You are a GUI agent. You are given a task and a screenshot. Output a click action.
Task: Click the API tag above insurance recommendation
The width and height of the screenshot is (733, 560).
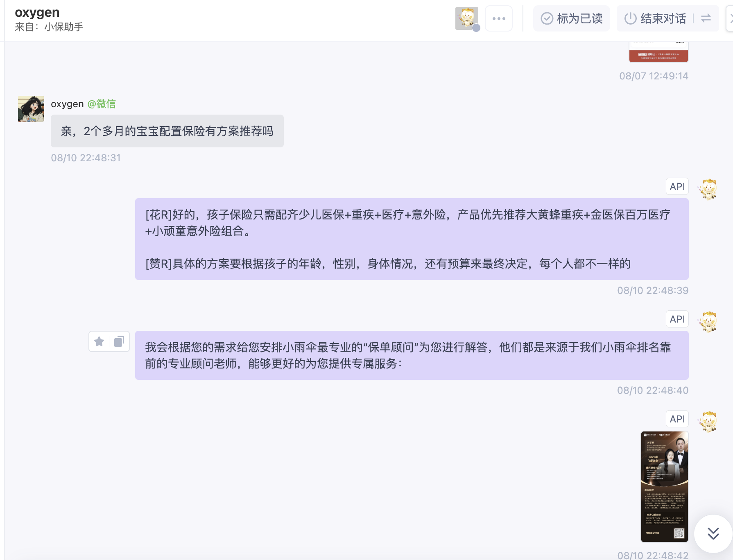677,187
